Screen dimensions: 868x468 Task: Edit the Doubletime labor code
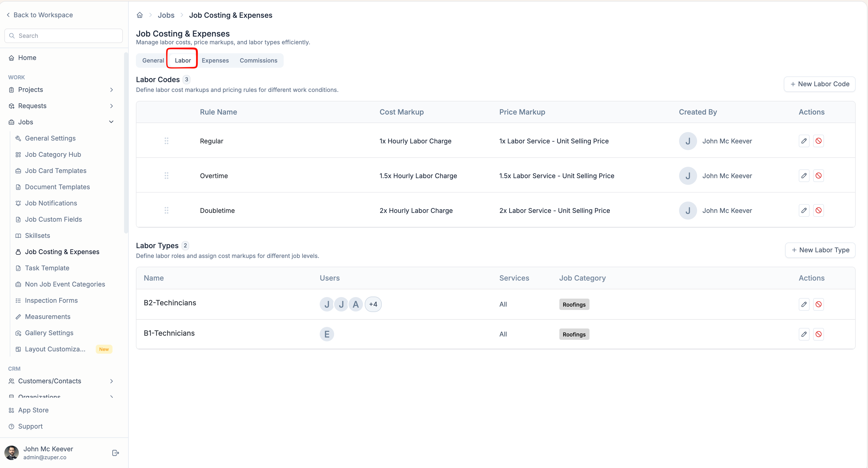[x=804, y=210]
